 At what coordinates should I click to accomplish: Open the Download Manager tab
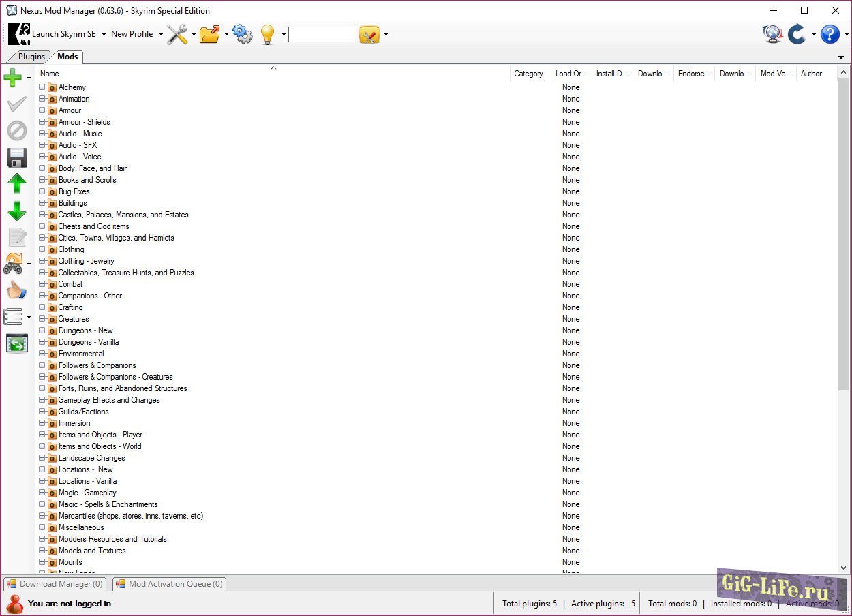(55, 584)
